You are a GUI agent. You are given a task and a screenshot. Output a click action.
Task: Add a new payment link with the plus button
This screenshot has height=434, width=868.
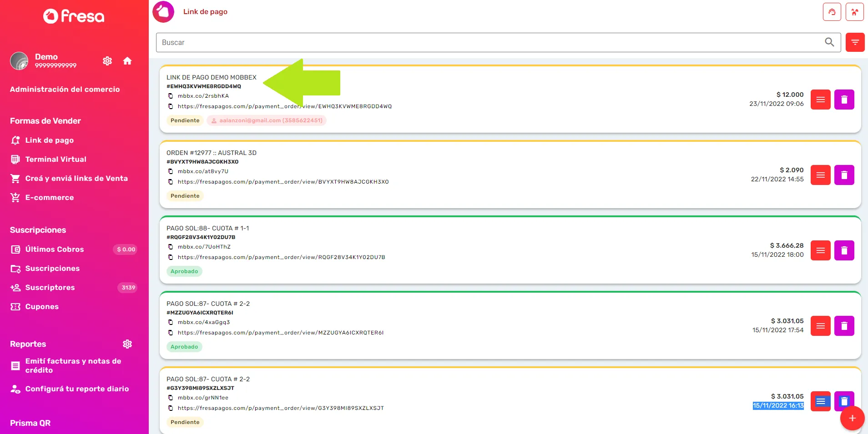[852, 418]
